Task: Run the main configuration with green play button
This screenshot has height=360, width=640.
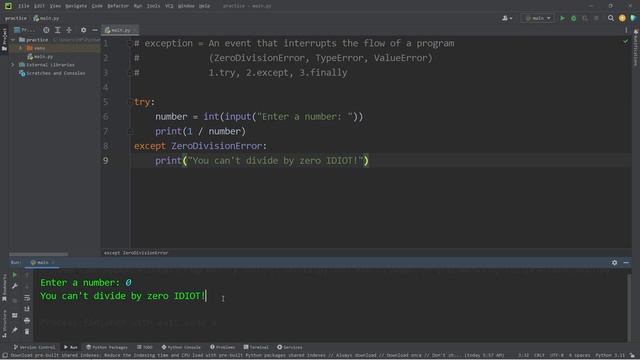Action: point(562,18)
